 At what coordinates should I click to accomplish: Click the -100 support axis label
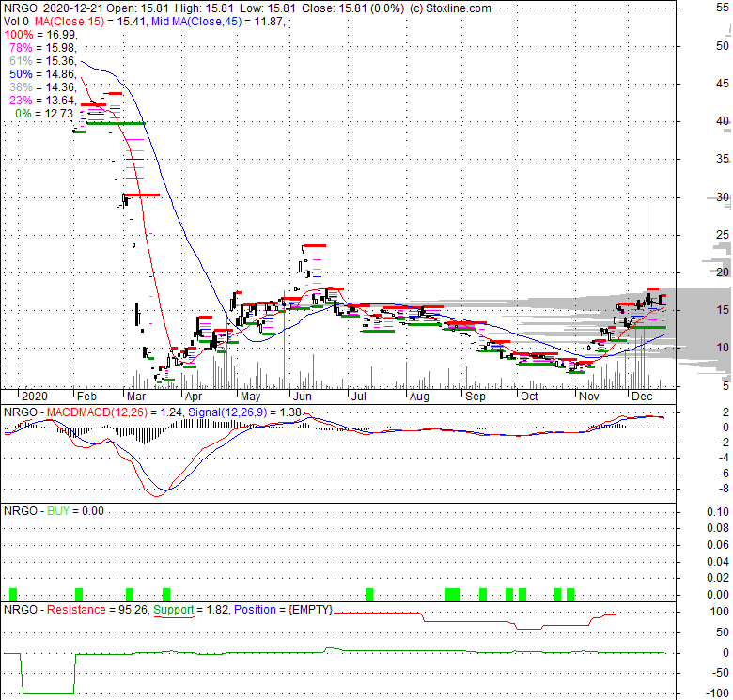tap(718, 693)
